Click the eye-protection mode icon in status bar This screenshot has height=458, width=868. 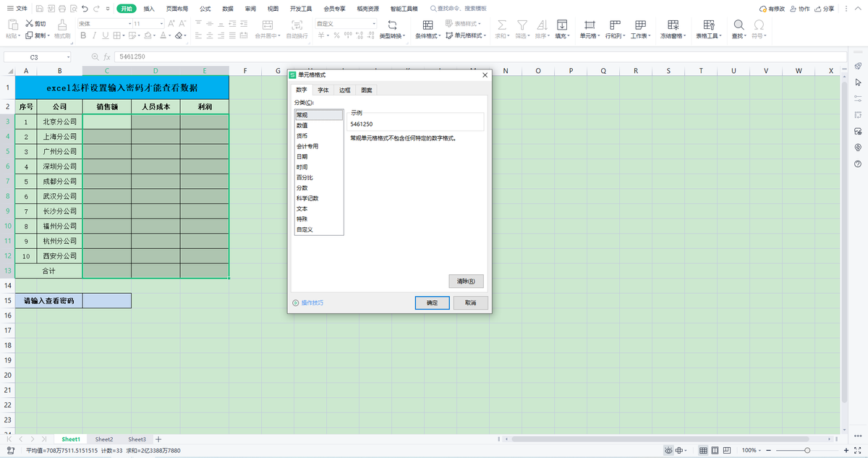[668, 450]
